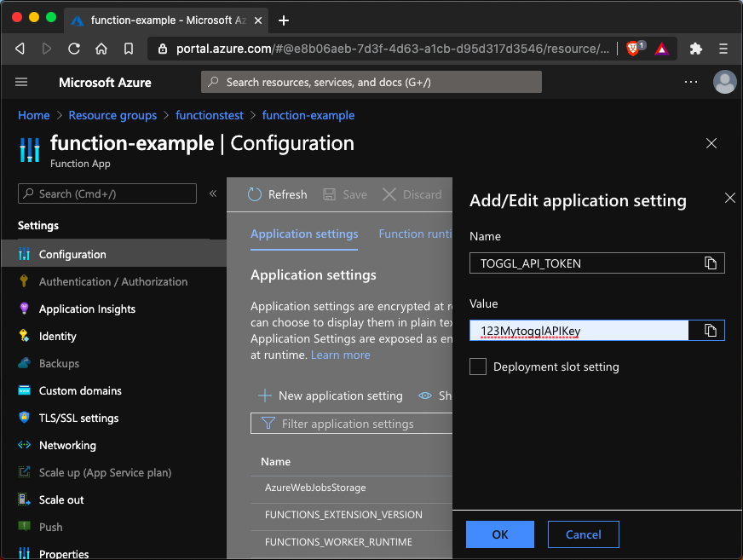Open TLS/SSL settings
The width and height of the screenshot is (743, 560).
[x=78, y=418]
